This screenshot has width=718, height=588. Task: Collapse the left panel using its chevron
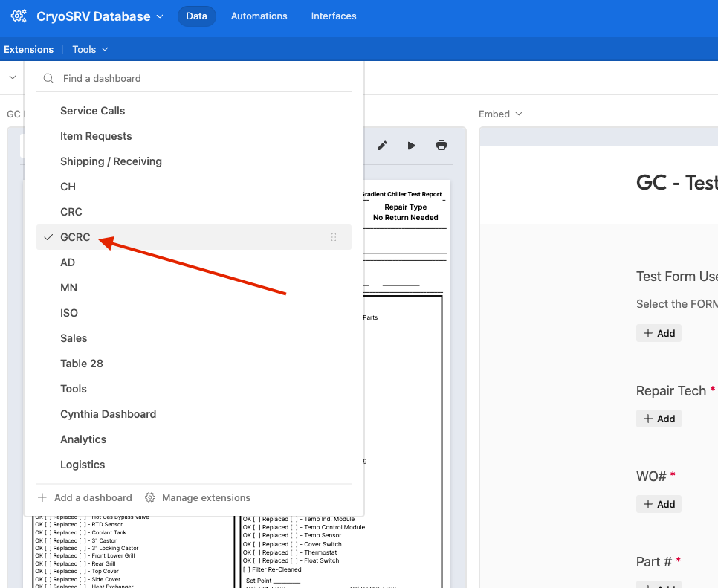[x=12, y=77]
